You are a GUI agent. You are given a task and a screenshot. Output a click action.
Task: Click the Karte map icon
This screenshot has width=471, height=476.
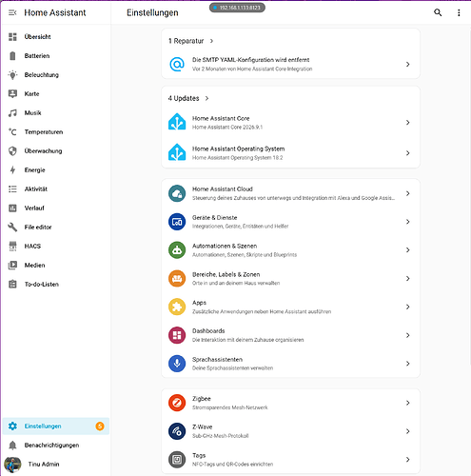tap(12, 94)
